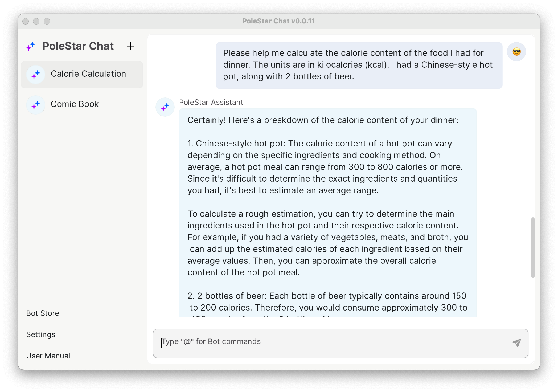
Task: Click the paper plane send icon
Action: tap(516, 343)
